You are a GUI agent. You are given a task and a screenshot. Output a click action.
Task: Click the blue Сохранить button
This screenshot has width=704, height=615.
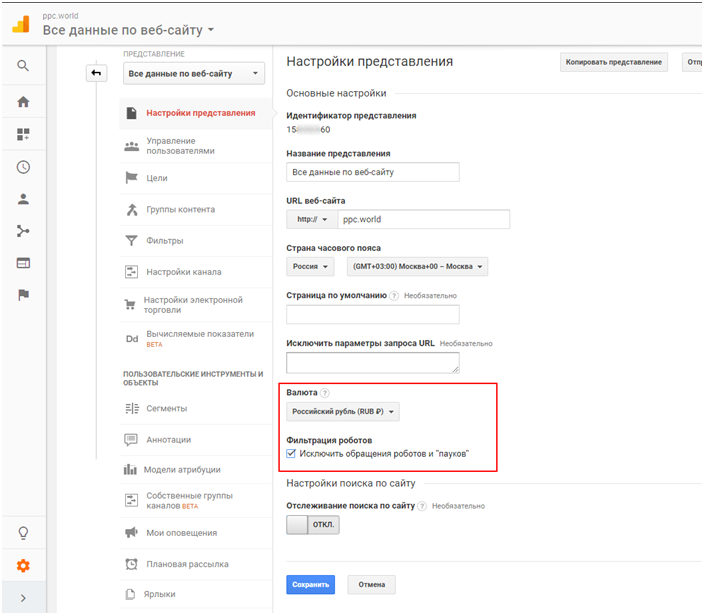pyautogui.click(x=310, y=584)
